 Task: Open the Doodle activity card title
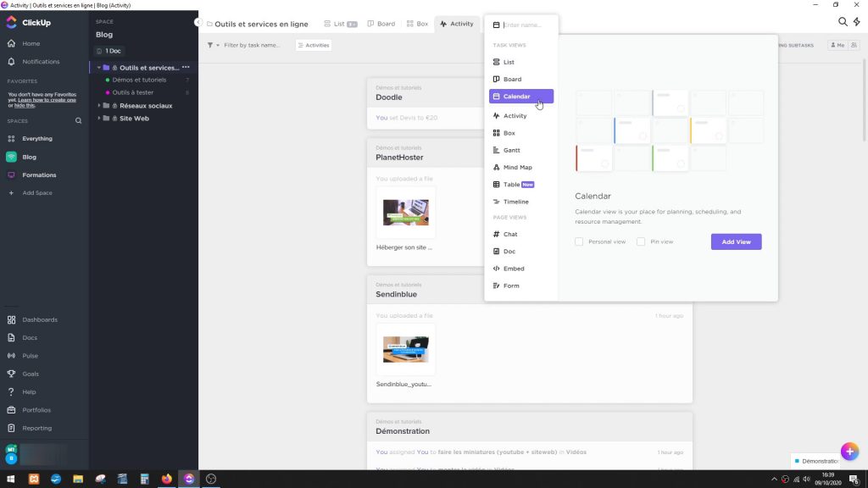point(389,97)
